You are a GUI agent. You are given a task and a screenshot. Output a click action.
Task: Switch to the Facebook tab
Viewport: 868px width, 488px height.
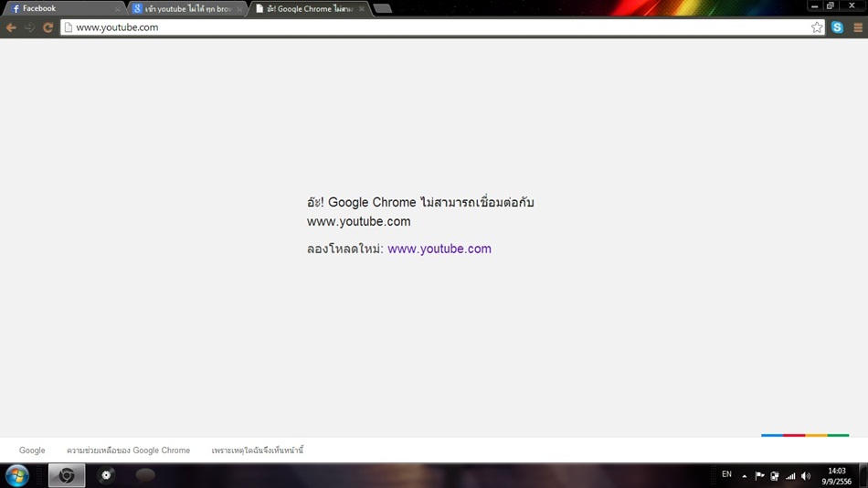coord(64,8)
